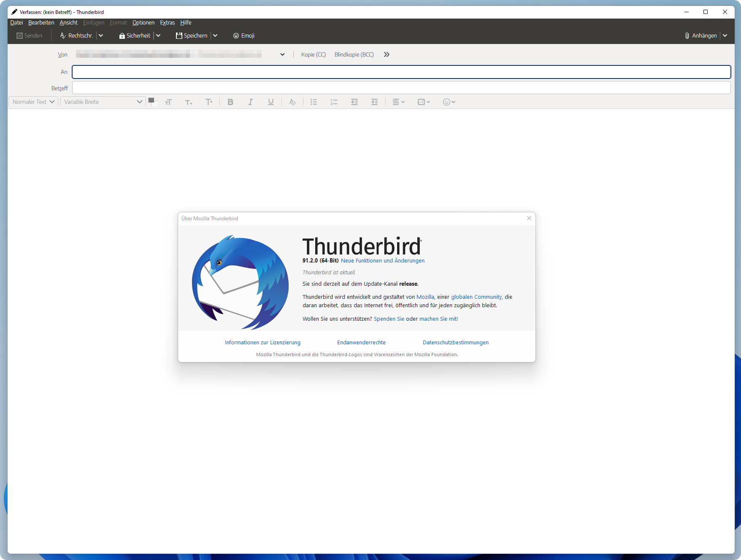Indent the text
The image size is (741, 560).
[374, 102]
